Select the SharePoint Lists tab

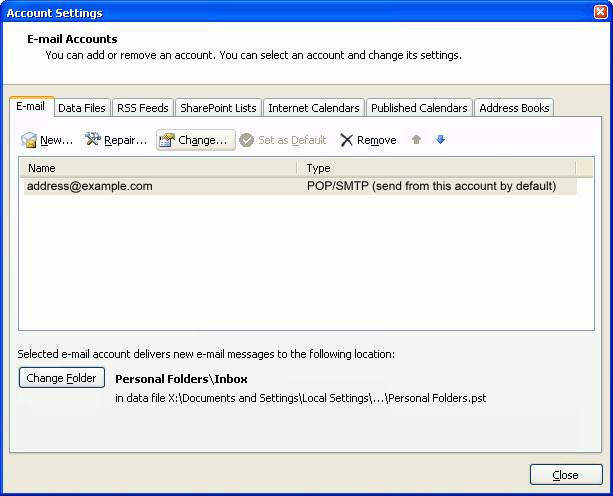pos(218,108)
